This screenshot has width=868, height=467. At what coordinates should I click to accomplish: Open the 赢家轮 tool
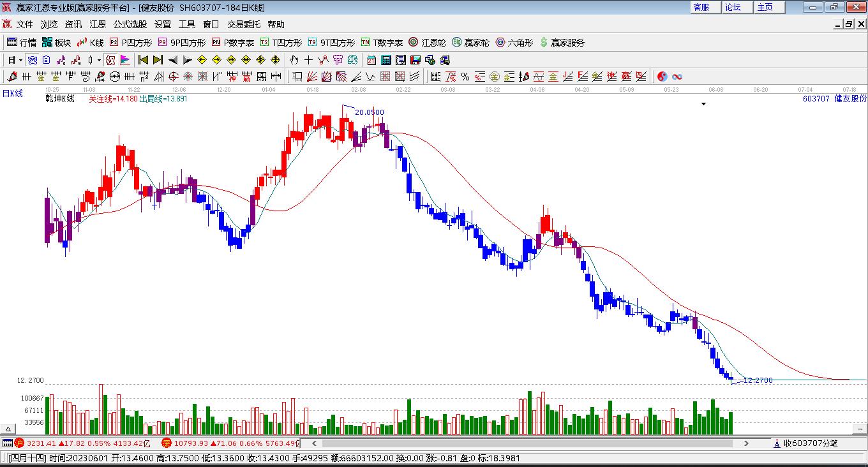click(470, 43)
